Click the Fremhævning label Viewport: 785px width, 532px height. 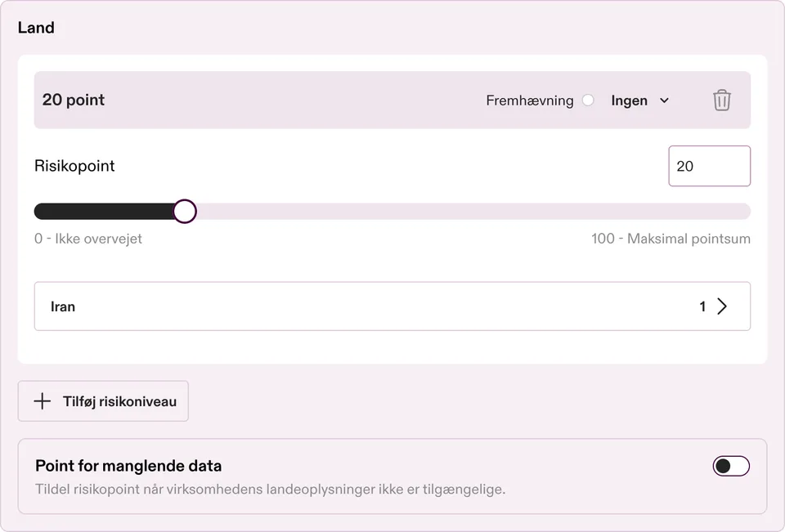point(530,101)
